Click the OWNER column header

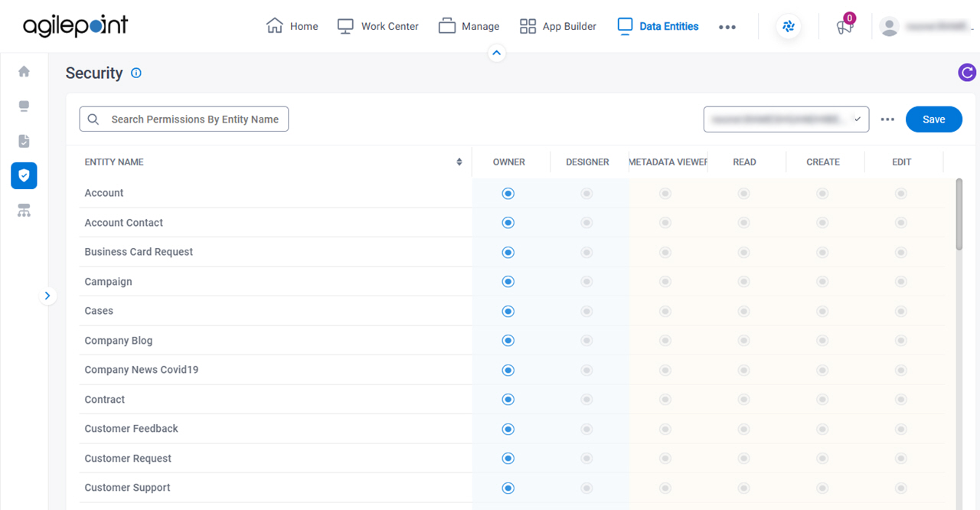click(509, 162)
